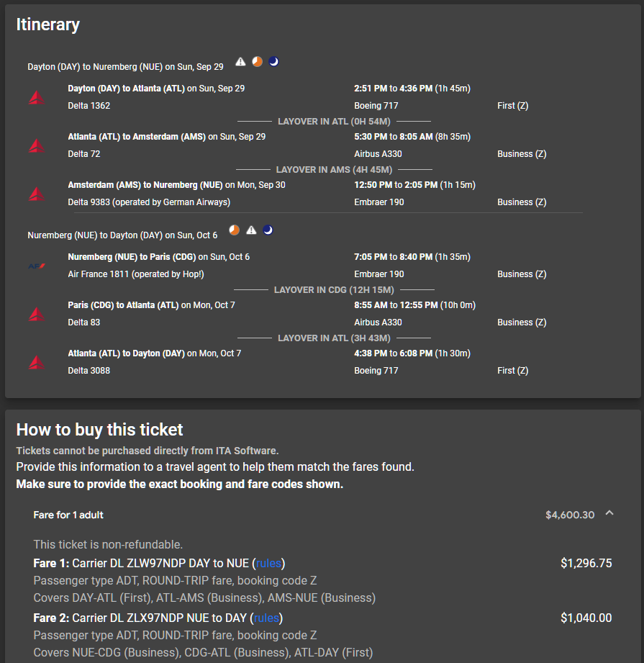The height and width of the screenshot is (663, 644).
Task: Click the warning triangle icon on return trip
Action: point(251,230)
